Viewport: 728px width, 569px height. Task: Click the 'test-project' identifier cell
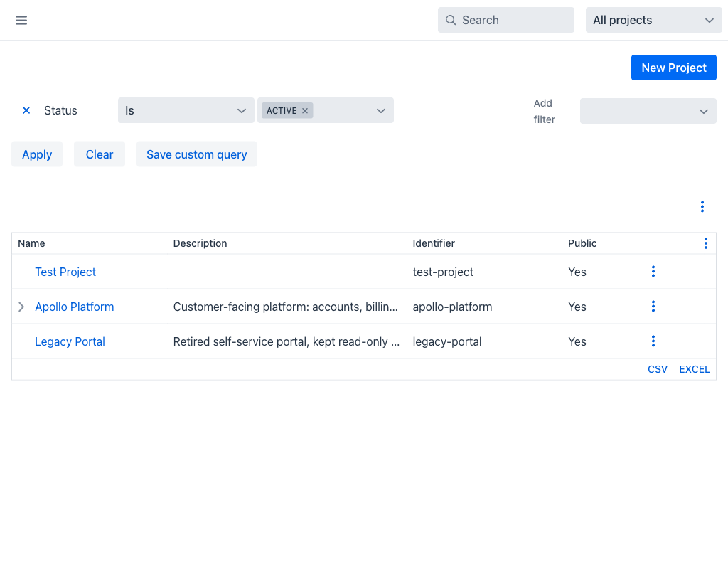443,272
